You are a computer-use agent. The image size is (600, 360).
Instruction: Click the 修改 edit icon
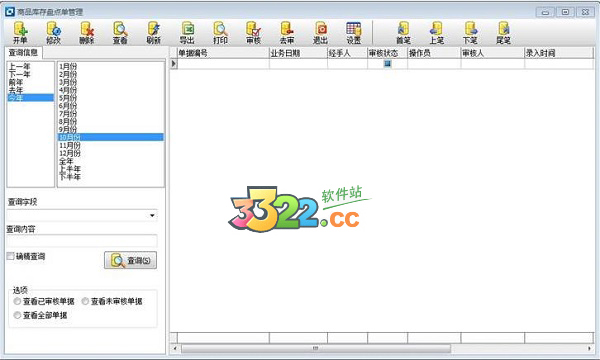[x=53, y=33]
